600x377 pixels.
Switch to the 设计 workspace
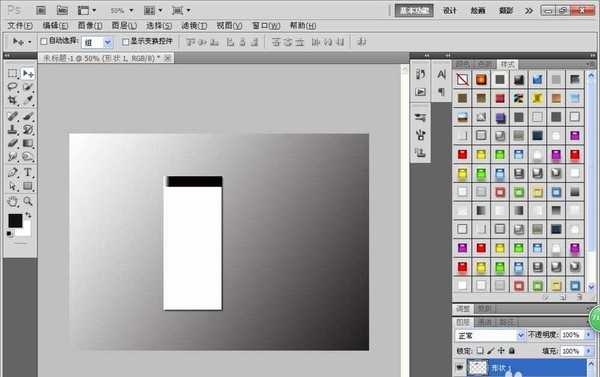tap(450, 11)
